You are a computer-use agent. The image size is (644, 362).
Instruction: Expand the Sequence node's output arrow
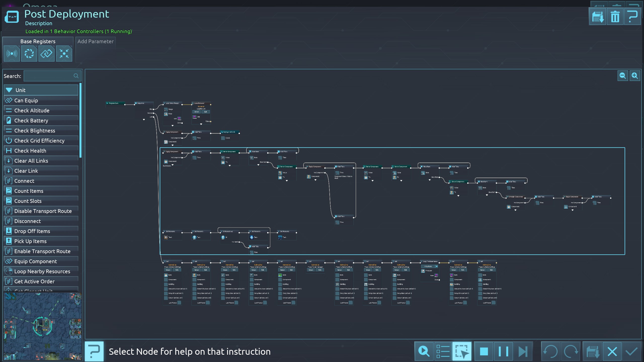pos(144,120)
